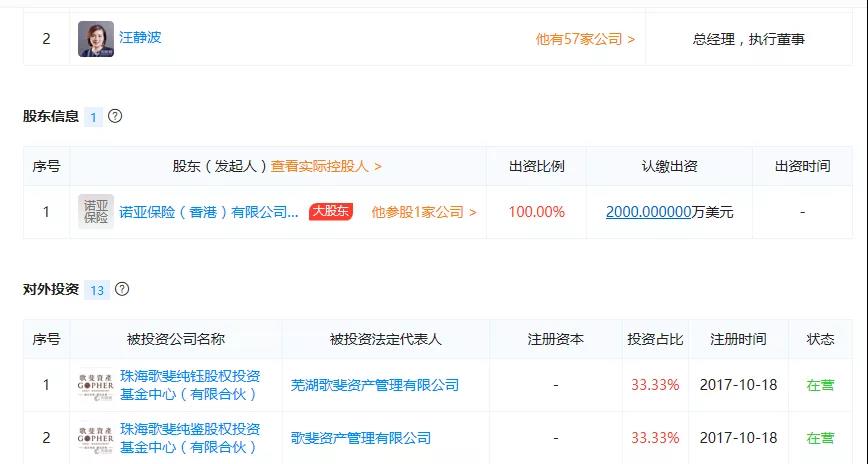The image size is (868, 464).
Task: View 他有57家公司 company list
Action: pos(585,39)
